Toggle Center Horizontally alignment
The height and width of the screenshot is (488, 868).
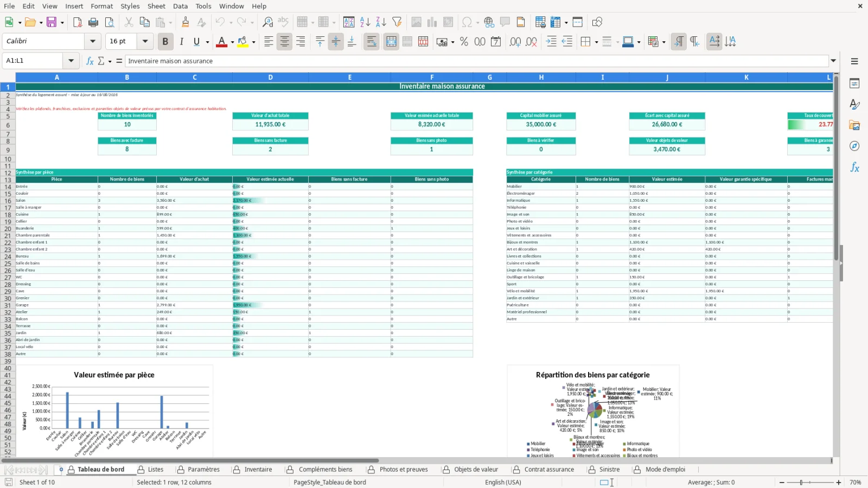pyautogui.click(x=284, y=42)
